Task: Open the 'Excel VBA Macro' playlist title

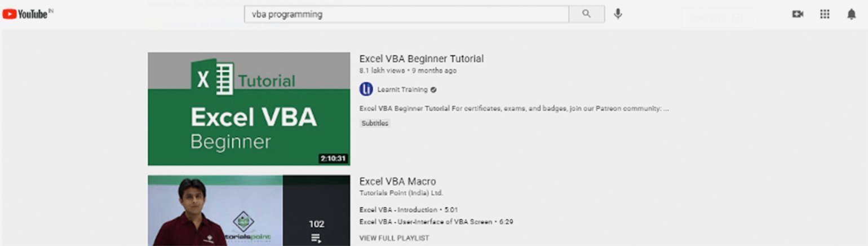Action: [397, 182]
